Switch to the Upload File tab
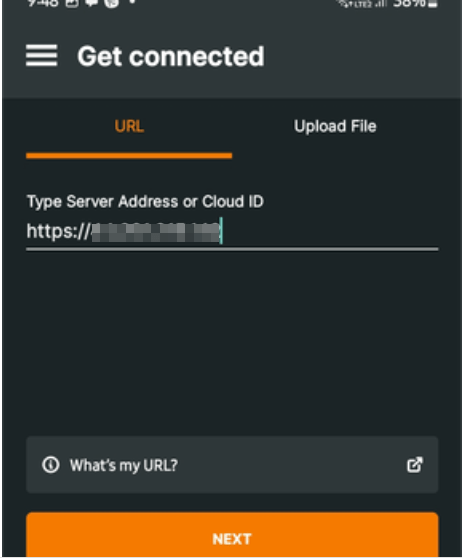The width and height of the screenshot is (462, 559). [x=335, y=126]
